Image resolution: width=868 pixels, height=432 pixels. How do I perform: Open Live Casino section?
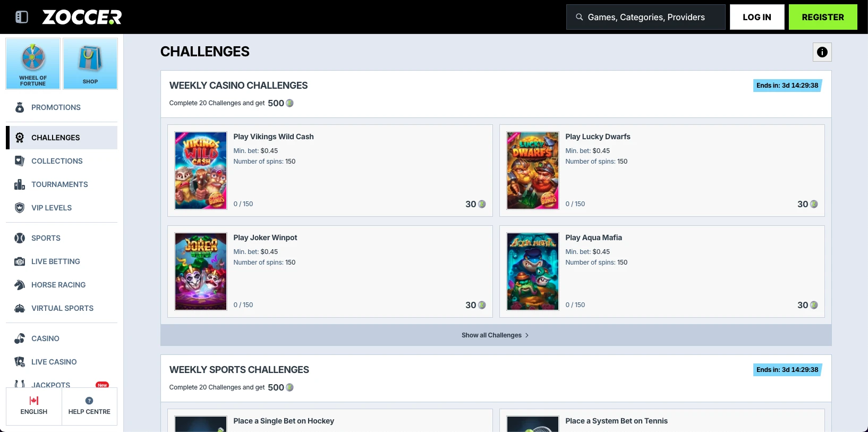tap(62, 362)
